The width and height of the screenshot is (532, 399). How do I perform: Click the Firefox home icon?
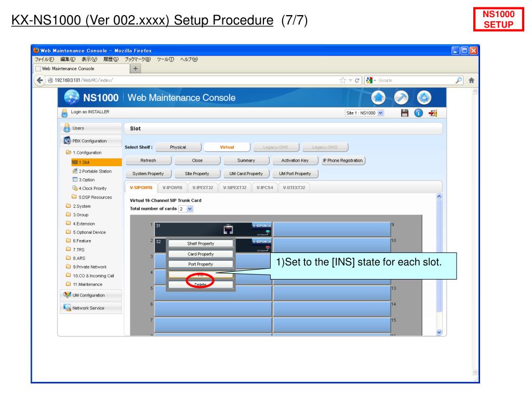pyautogui.click(x=471, y=81)
